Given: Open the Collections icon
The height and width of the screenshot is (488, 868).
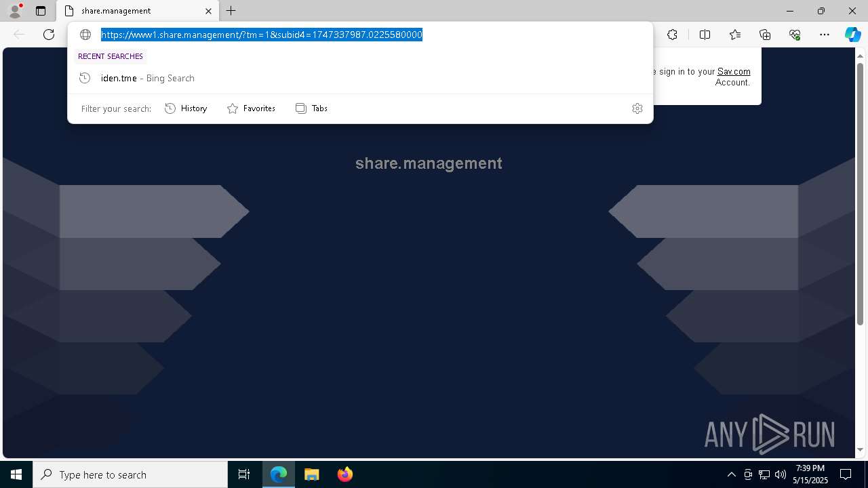Looking at the screenshot, I should [x=765, y=35].
